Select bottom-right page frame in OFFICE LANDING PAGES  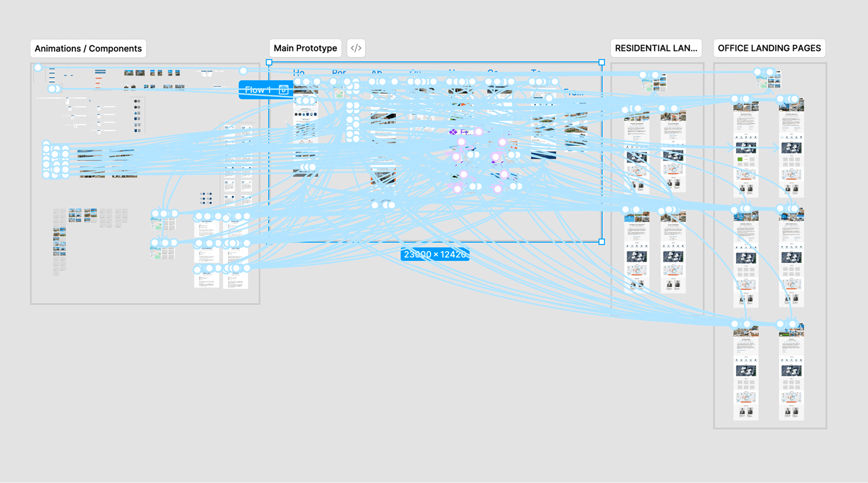[x=791, y=373]
